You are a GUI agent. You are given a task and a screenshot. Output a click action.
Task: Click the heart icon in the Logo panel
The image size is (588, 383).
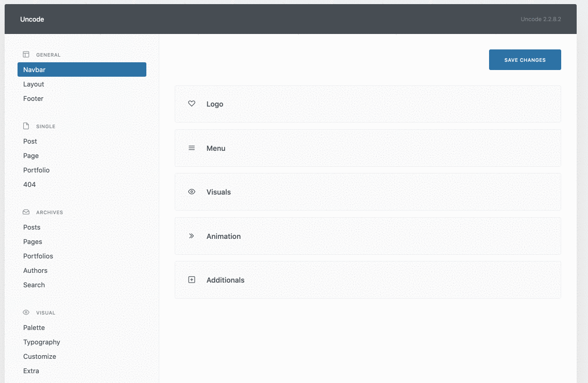(x=192, y=103)
